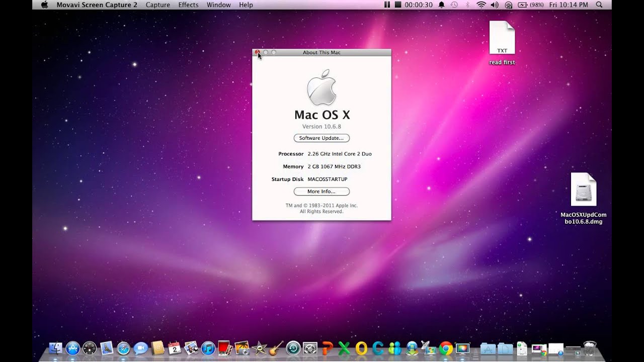Click the 2 GB 1067 MHz DDR3 text
This screenshot has width=644, height=362.
[334, 166]
